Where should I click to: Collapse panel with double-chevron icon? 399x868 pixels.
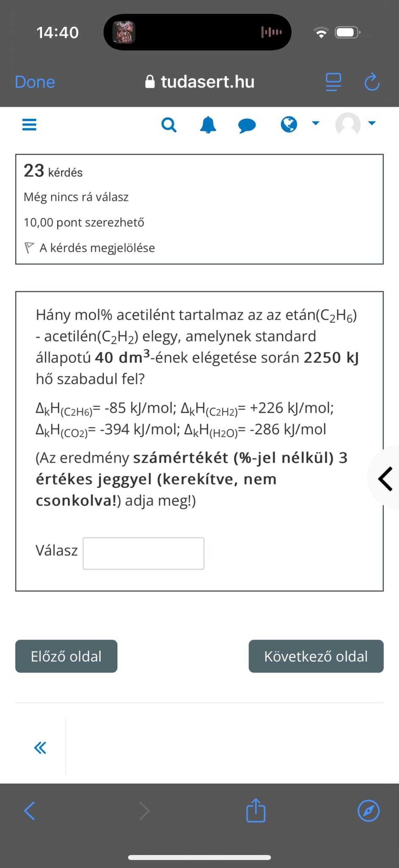[x=40, y=748]
